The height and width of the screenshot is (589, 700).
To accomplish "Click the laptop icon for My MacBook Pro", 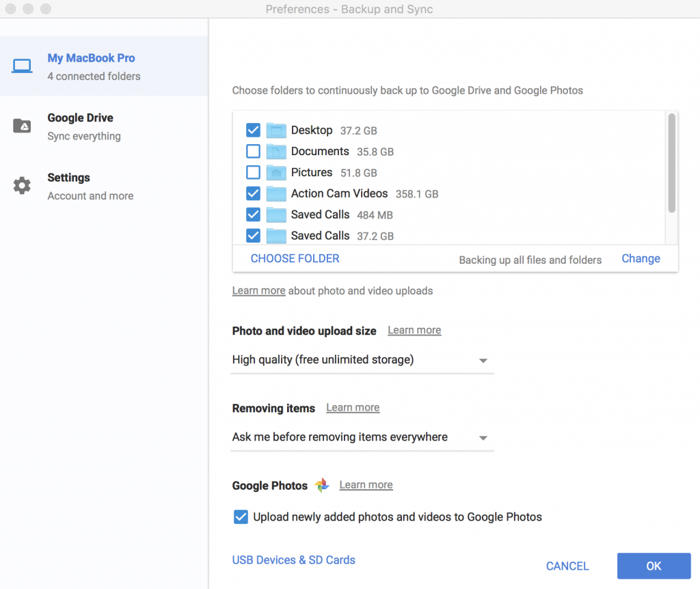I will [x=22, y=66].
